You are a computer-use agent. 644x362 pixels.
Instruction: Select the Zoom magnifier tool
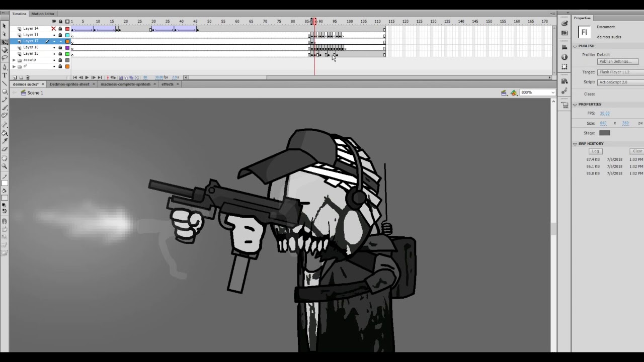[5, 166]
